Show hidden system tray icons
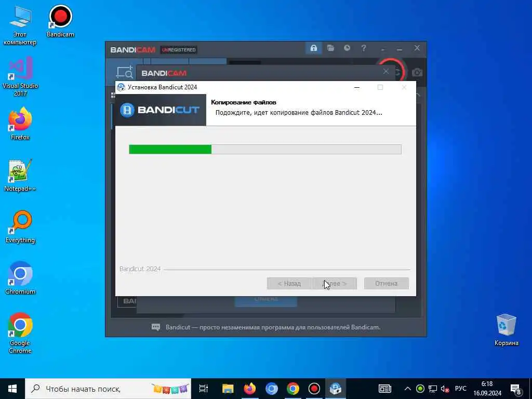Screen dimensions: 532x399 (x=408, y=389)
